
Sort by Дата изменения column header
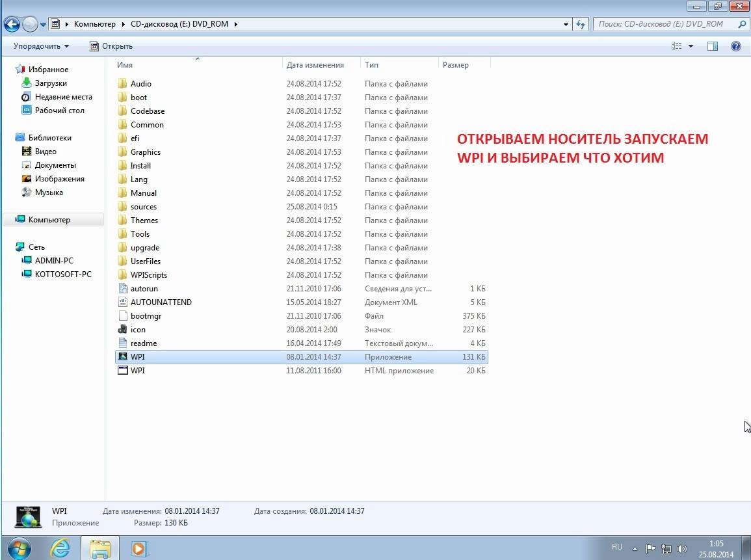pyautogui.click(x=321, y=64)
